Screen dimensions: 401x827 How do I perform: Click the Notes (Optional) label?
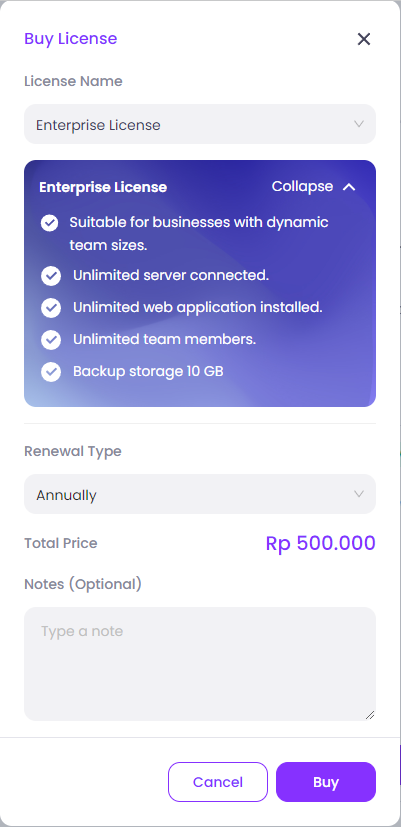pos(83,584)
